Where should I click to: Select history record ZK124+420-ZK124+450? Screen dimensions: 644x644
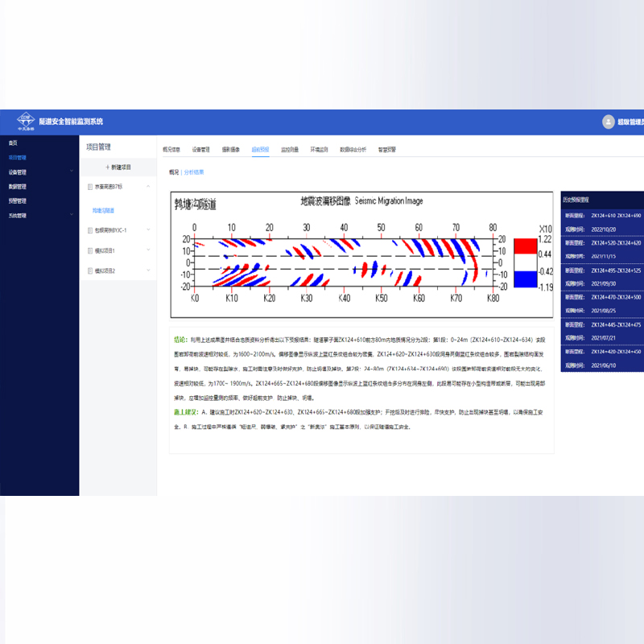(616, 352)
